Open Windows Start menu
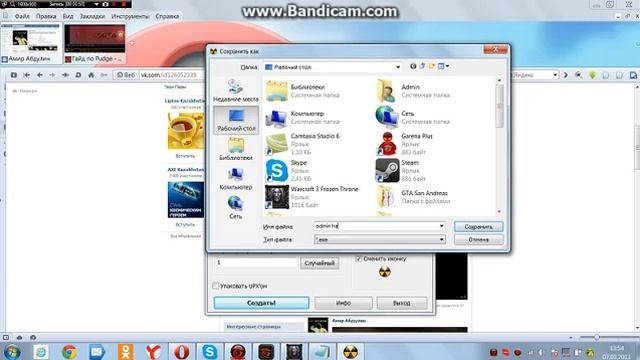The height and width of the screenshot is (360, 640). point(12,352)
